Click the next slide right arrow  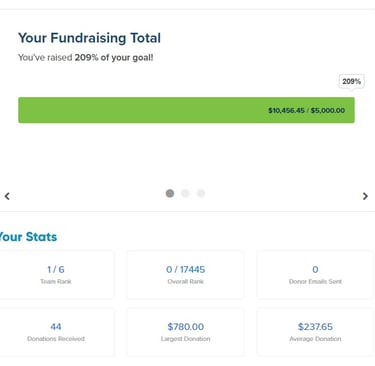coord(365,196)
